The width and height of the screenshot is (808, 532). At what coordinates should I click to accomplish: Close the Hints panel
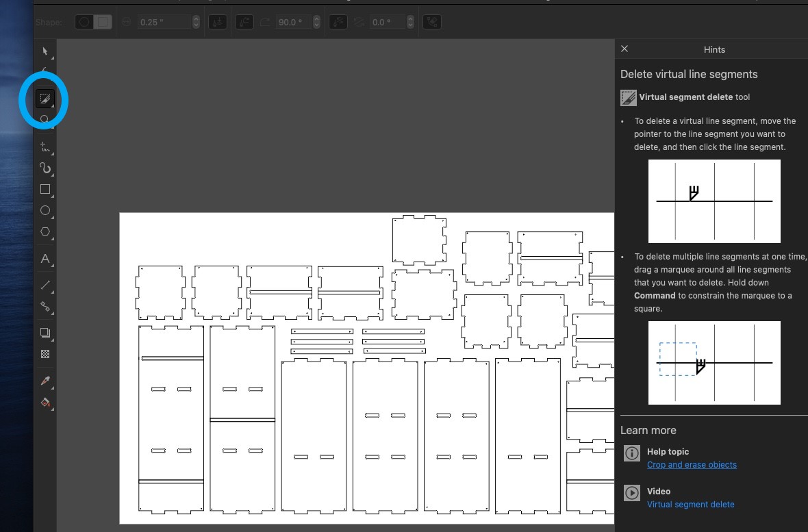tap(624, 49)
